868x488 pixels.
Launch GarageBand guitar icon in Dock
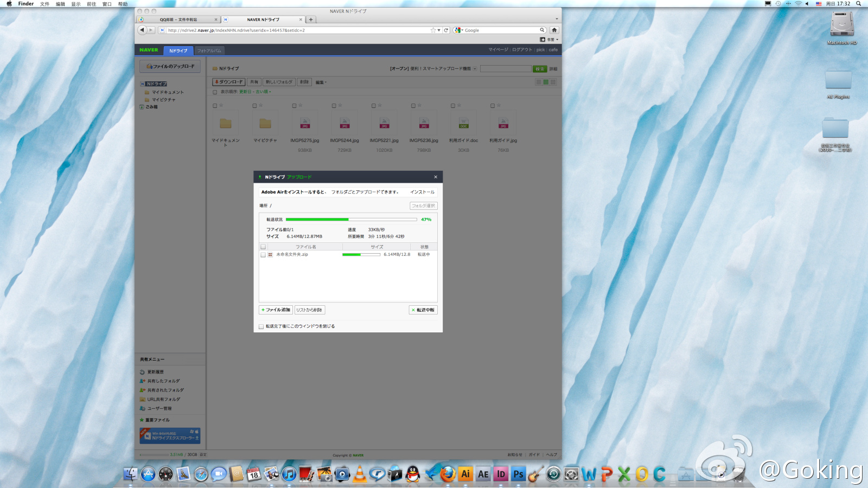pyautogui.click(x=536, y=474)
